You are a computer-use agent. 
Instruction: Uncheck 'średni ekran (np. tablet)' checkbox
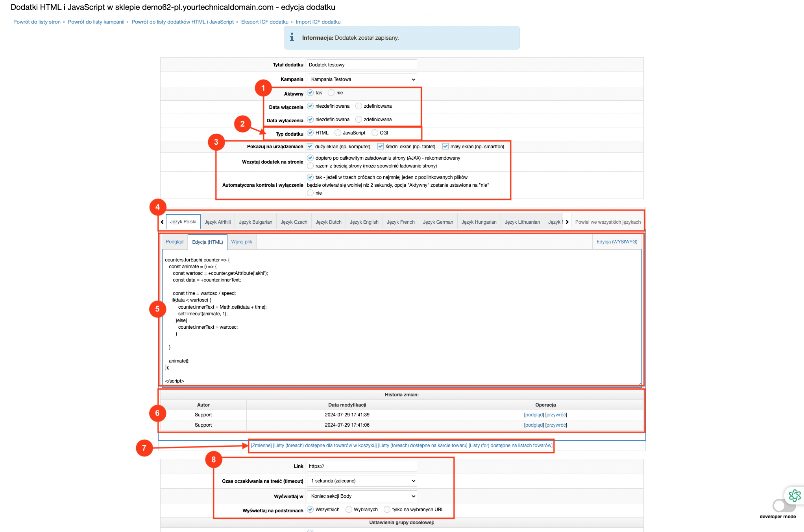[x=381, y=146]
